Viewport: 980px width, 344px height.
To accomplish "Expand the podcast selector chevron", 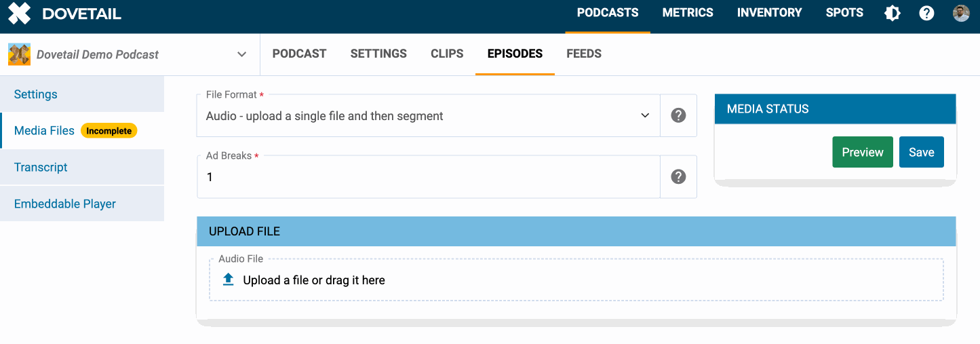I will [241, 54].
